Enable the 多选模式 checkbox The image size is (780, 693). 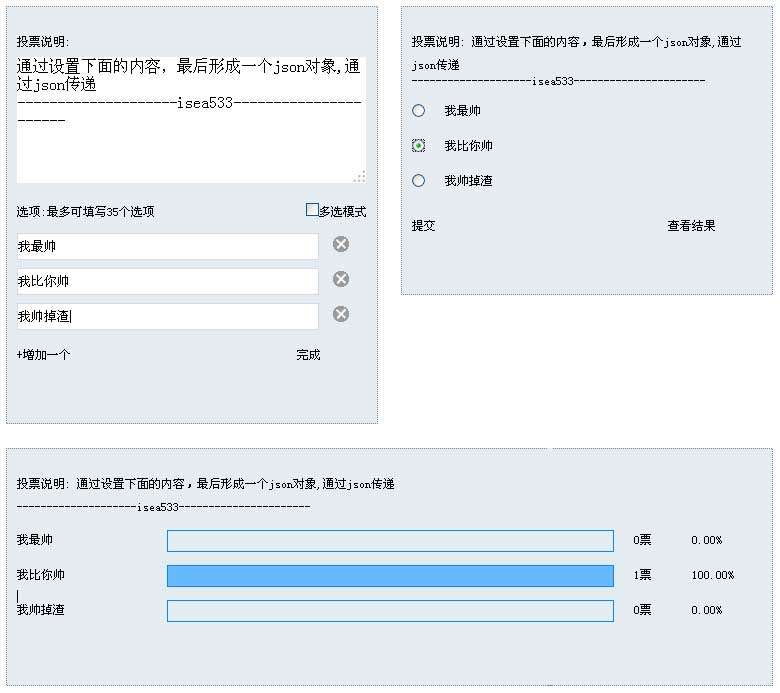[312, 210]
